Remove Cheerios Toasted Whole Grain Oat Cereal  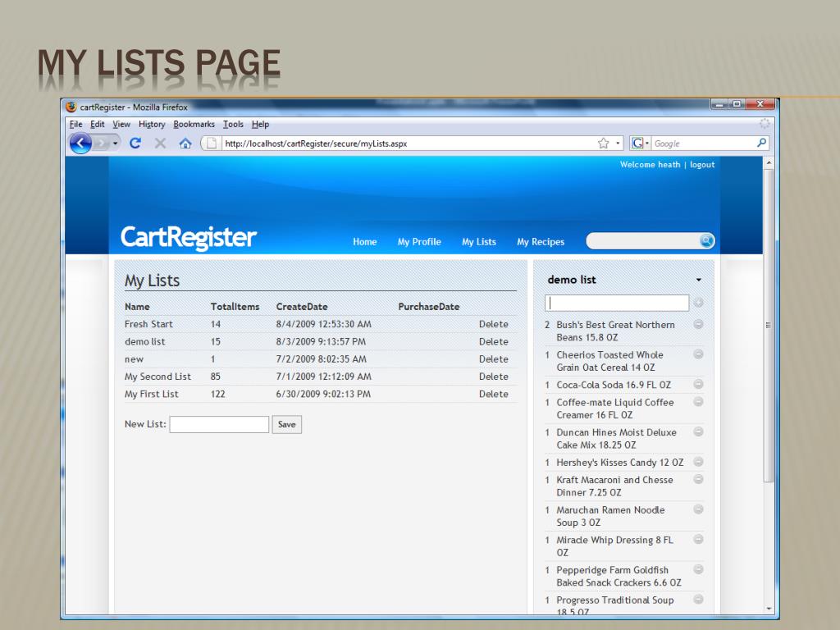coord(698,354)
